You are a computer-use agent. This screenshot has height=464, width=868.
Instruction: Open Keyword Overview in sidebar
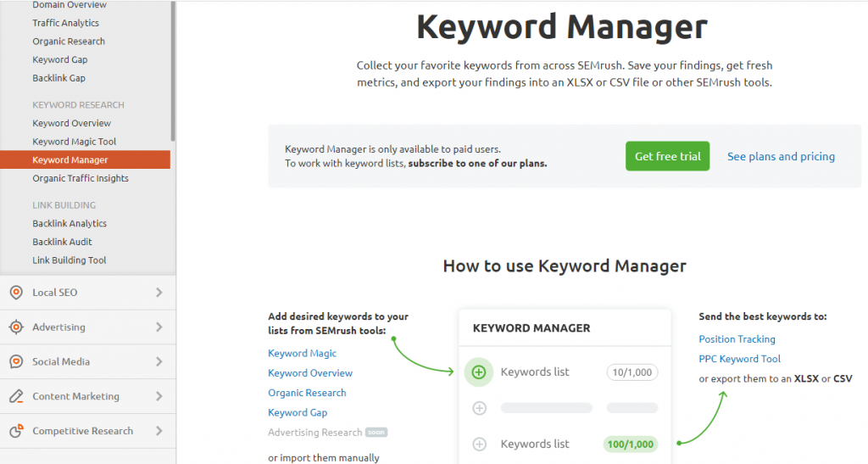[x=71, y=123]
